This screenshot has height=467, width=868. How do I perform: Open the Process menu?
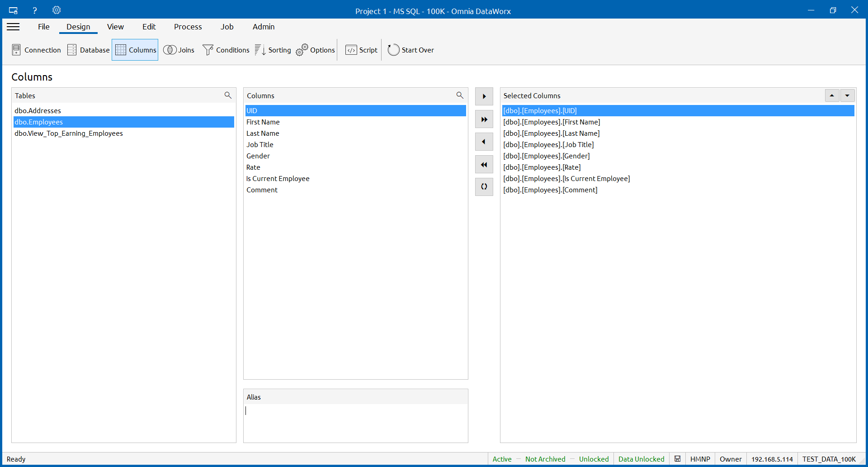point(188,27)
